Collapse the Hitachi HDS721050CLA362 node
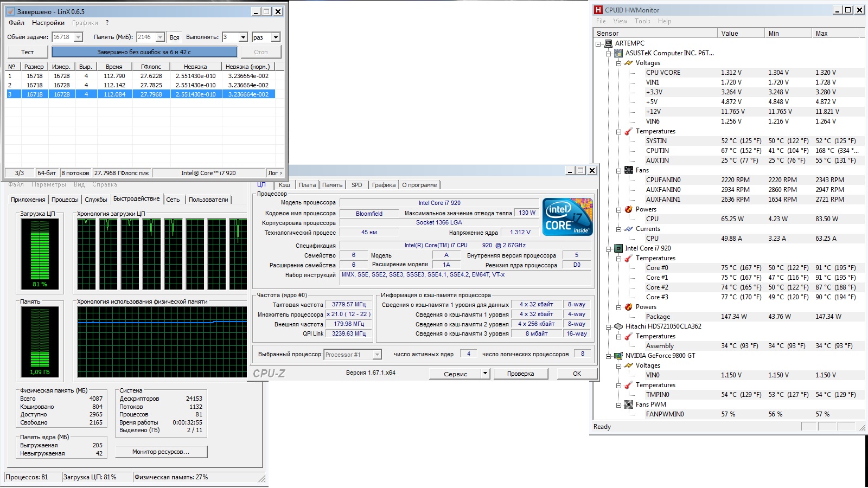868x488 pixels. pos(609,327)
